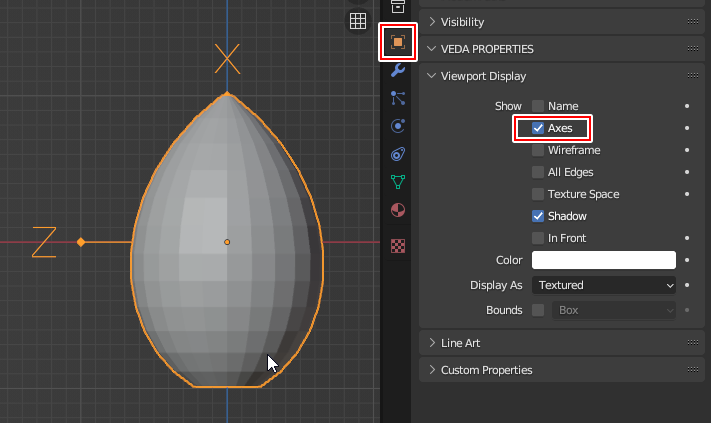The width and height of the screenshot is (711, 423).
Task: Open Object Constraints properties tab
Action: [x=397, y=154]
